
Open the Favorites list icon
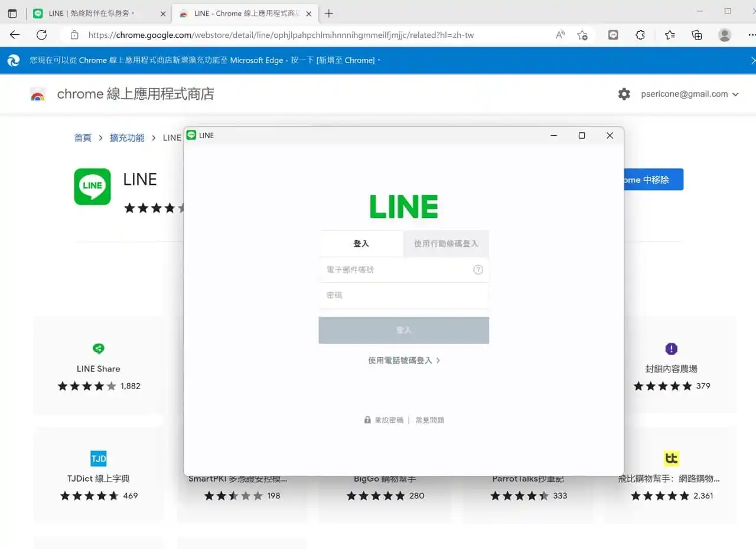[670, 35]
